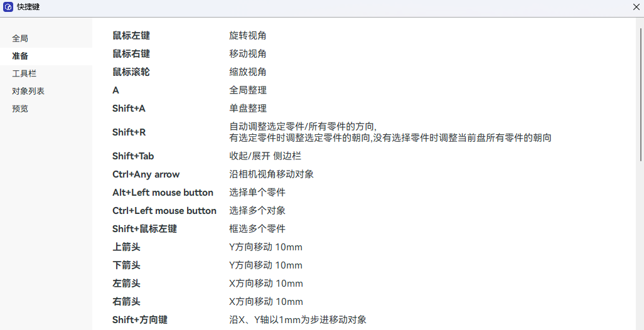
Task: Click the 收起/展开 侧边栏 description
Action: click(x=265, y=156)
